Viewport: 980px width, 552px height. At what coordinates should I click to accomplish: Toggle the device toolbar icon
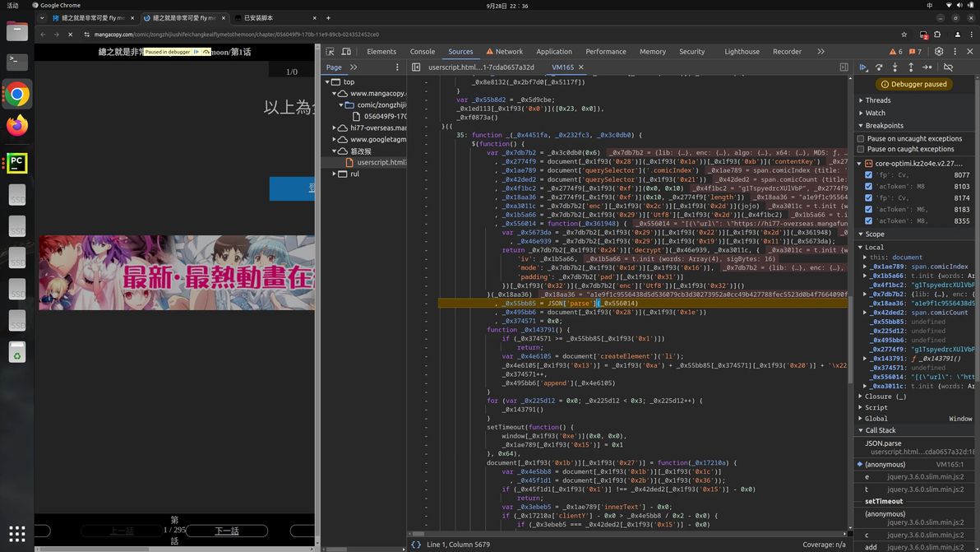coord(346,51)
